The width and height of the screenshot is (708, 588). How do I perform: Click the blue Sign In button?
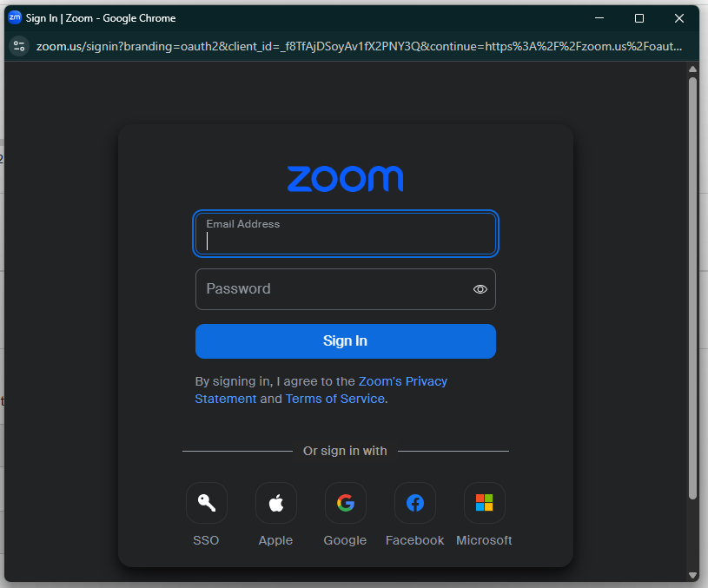pos(346,341)
